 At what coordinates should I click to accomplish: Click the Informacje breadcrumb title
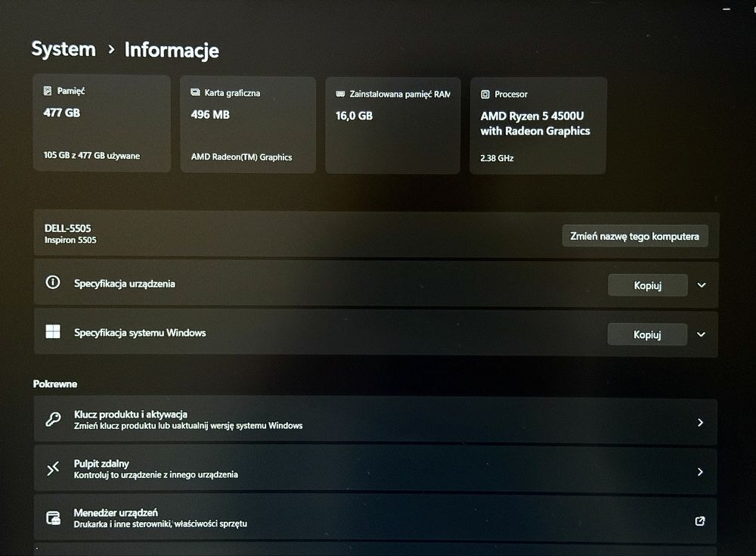click(172, 50)
